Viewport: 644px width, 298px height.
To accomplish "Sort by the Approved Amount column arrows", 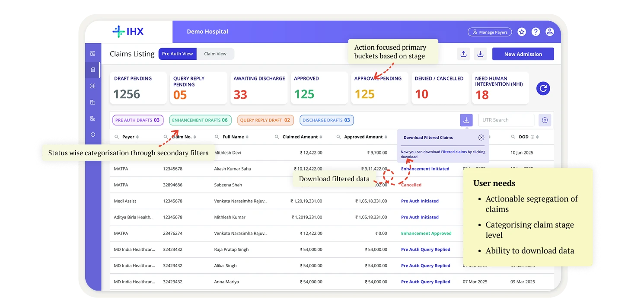I will (386, 137).
